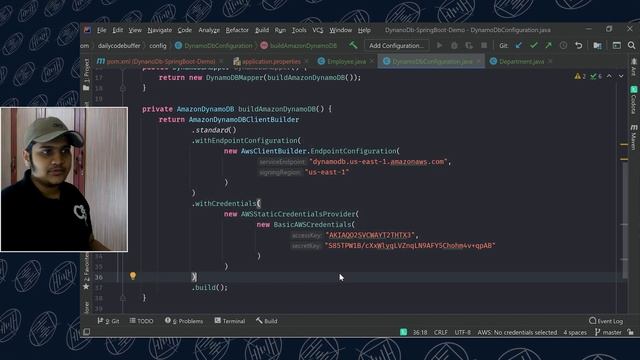The image size is (640, 360).
Task: Click the Build Project hammer icon
Action: coord(353,45)
